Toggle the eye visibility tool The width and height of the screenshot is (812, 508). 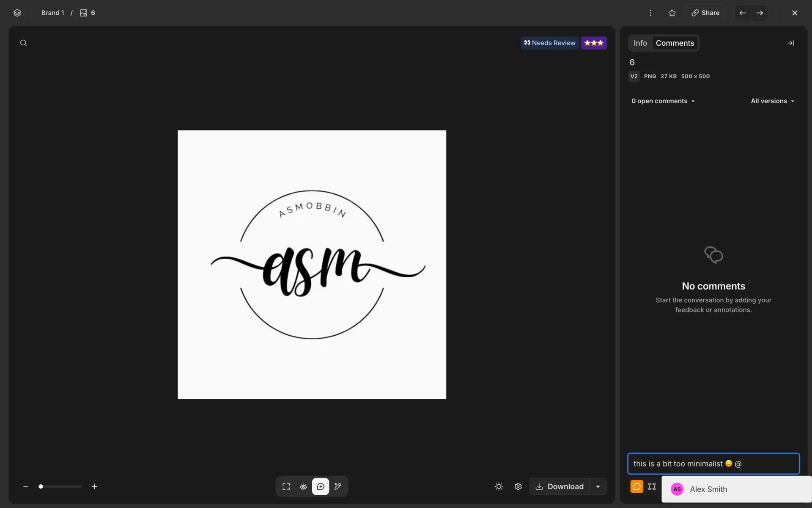pyautogui.click(x=303, y=486)
